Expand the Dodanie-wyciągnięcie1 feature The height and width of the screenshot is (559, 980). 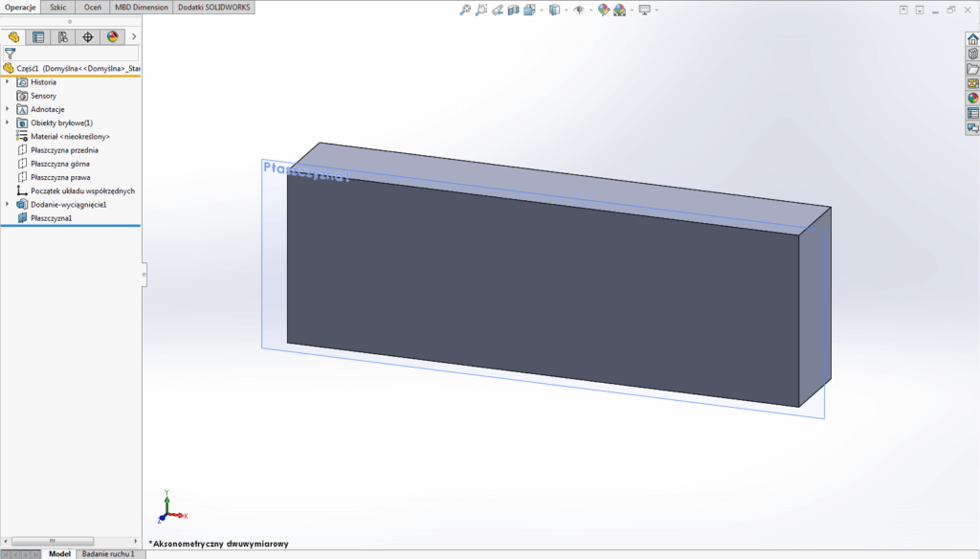pyautogui.click(x=9, y=204)
